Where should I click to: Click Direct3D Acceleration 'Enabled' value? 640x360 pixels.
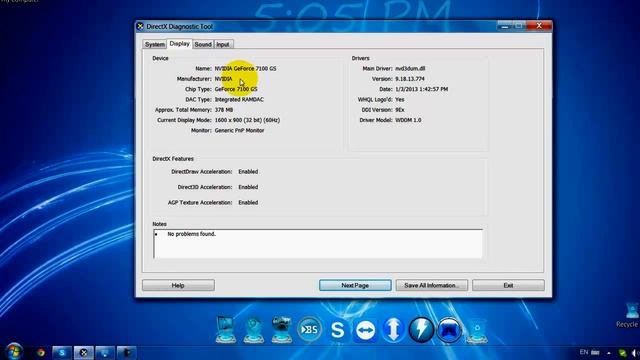248,187
